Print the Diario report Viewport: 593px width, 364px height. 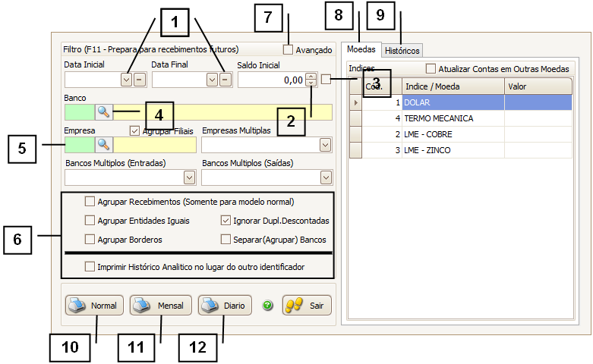tap(224, 306)
